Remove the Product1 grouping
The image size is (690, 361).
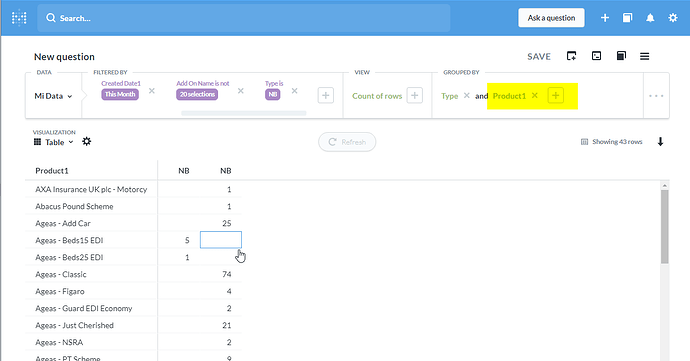coord(535,96)
